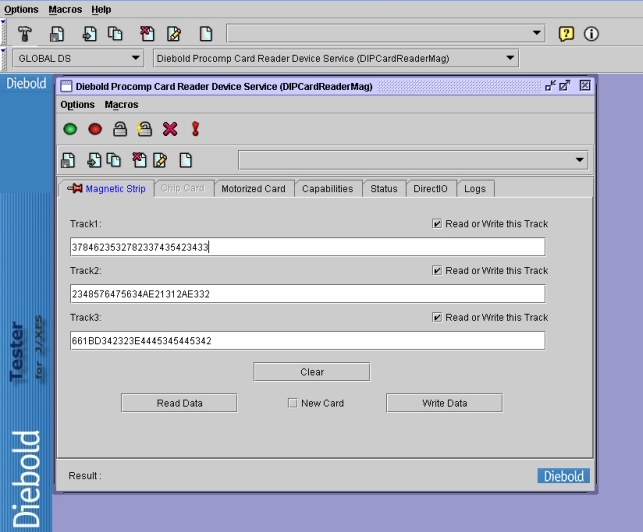Click the red exclamation mark icon
This screenshot has height=532, width=643.
(x=195, y=129)
